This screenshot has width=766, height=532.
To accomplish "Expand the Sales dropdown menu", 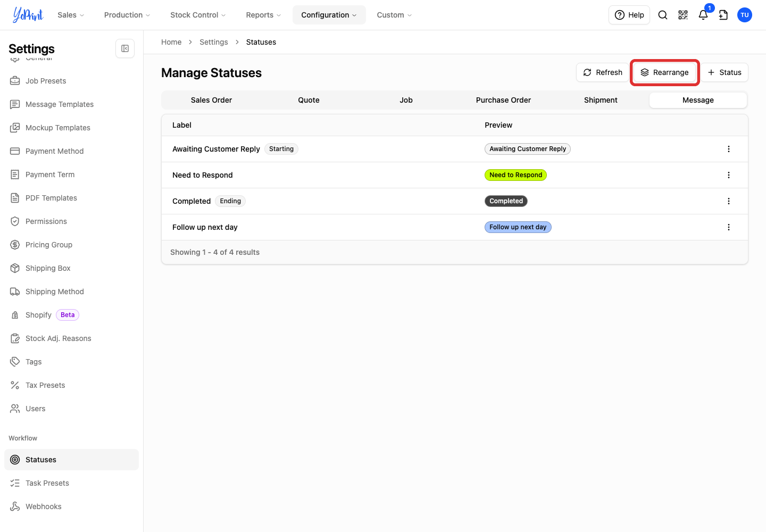I will [x=71, y=15].
